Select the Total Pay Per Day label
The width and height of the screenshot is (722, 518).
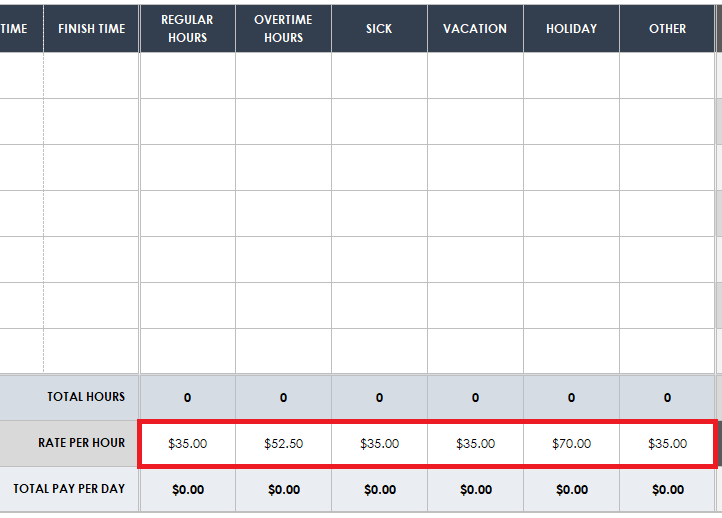tap(69, 489)
